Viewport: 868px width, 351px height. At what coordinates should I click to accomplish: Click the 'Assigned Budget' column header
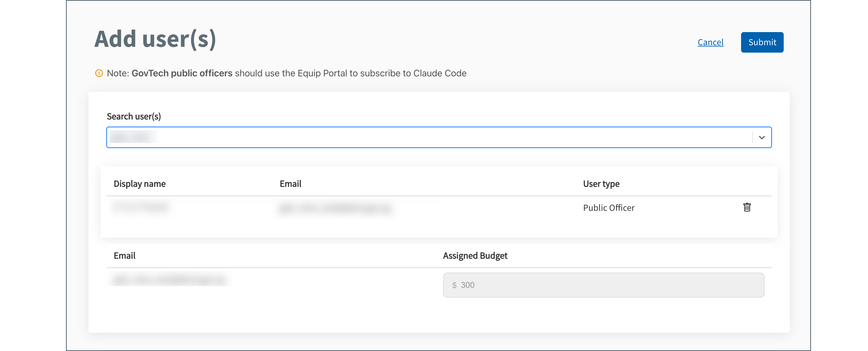tap(475, 256)
